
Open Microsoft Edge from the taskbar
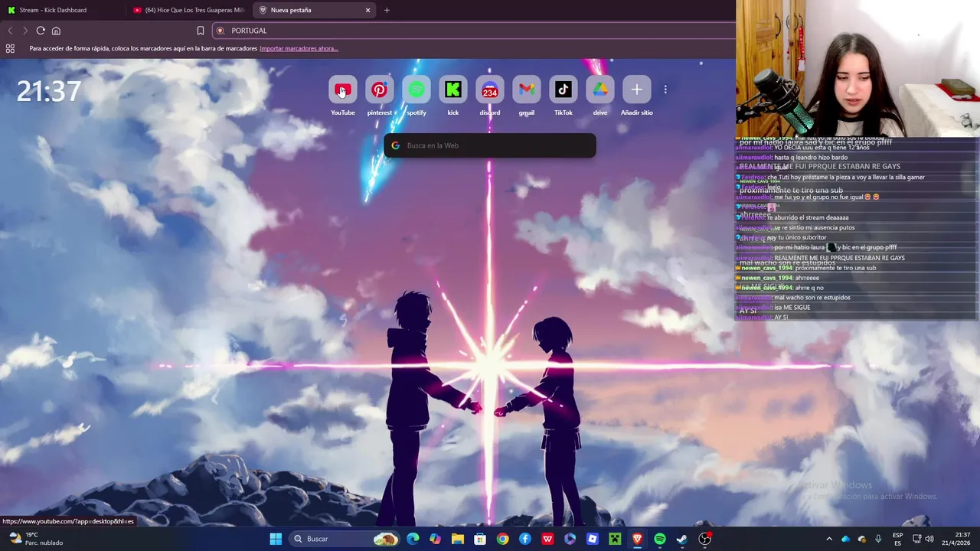(x=413, y=539)
